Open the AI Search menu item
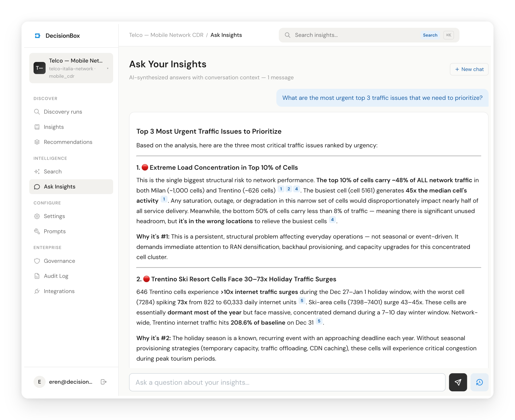515x420 pixels. point(52,171)
